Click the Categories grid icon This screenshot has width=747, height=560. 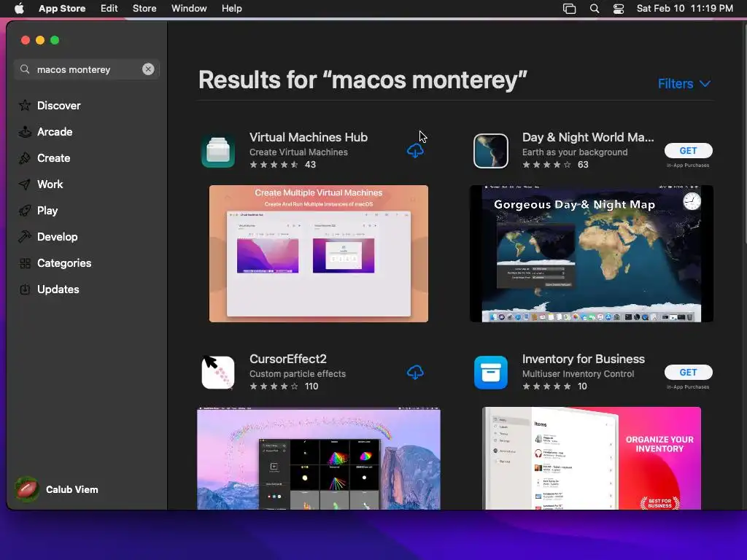coord(25,262)
